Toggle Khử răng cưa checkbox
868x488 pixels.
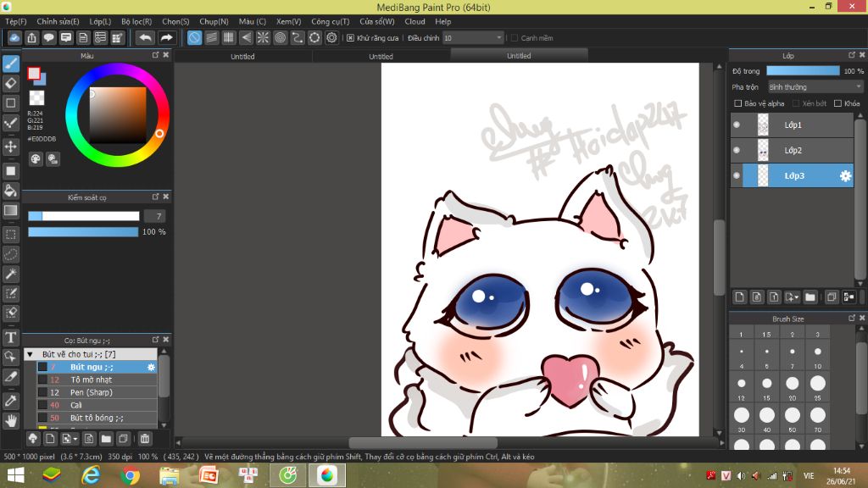tap(350, 38)
